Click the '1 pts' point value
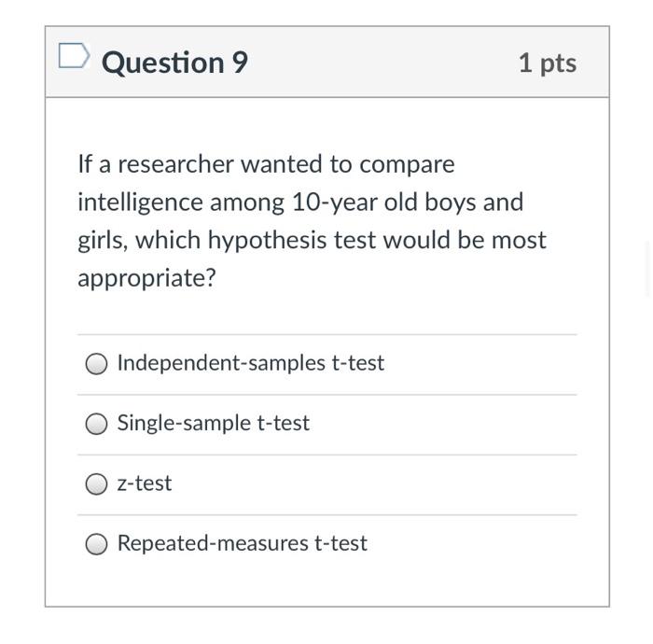The width and height of the screenshot is (653, 644). point(548,63)
